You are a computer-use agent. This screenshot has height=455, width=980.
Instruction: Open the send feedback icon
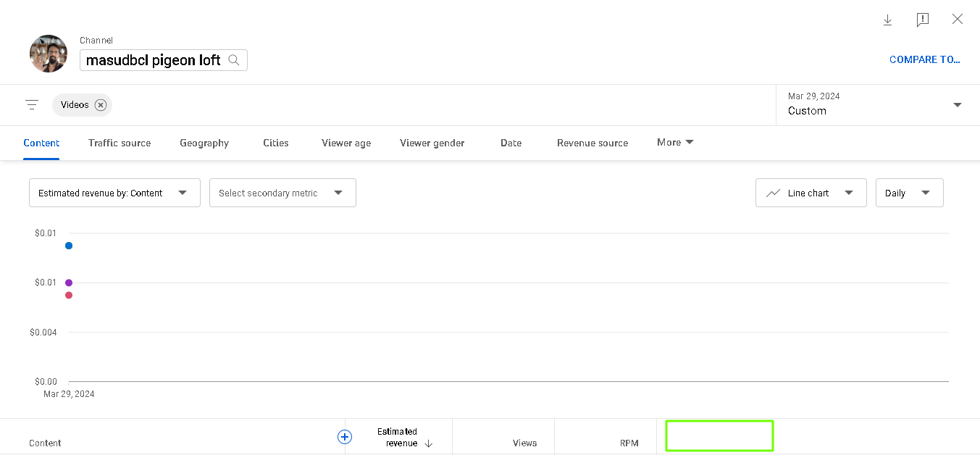pos(922,20)
